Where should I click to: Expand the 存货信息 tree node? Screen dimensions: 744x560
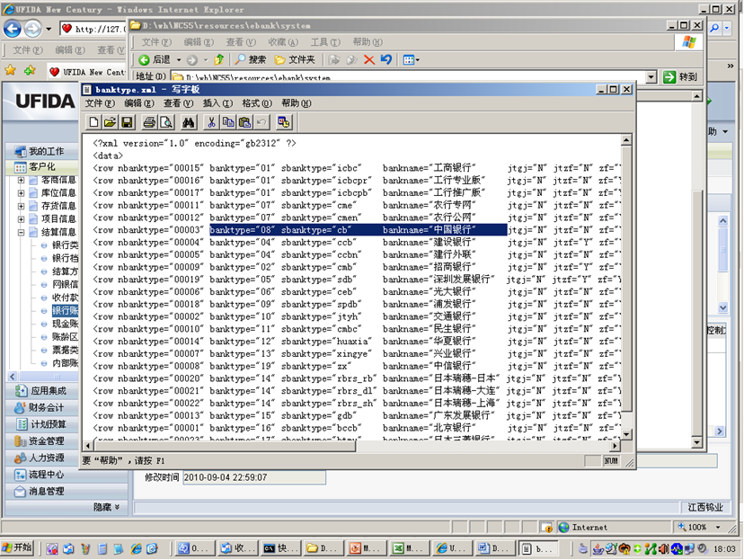point(21,206)
